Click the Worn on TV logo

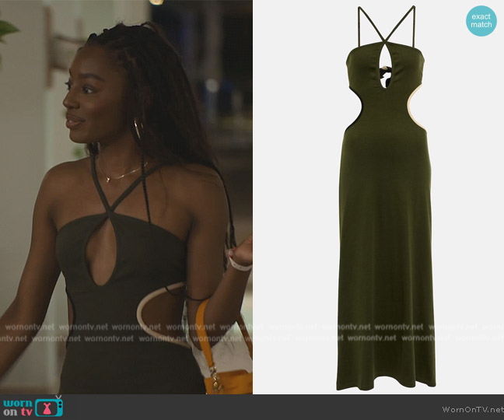click(x=33, y=407)
